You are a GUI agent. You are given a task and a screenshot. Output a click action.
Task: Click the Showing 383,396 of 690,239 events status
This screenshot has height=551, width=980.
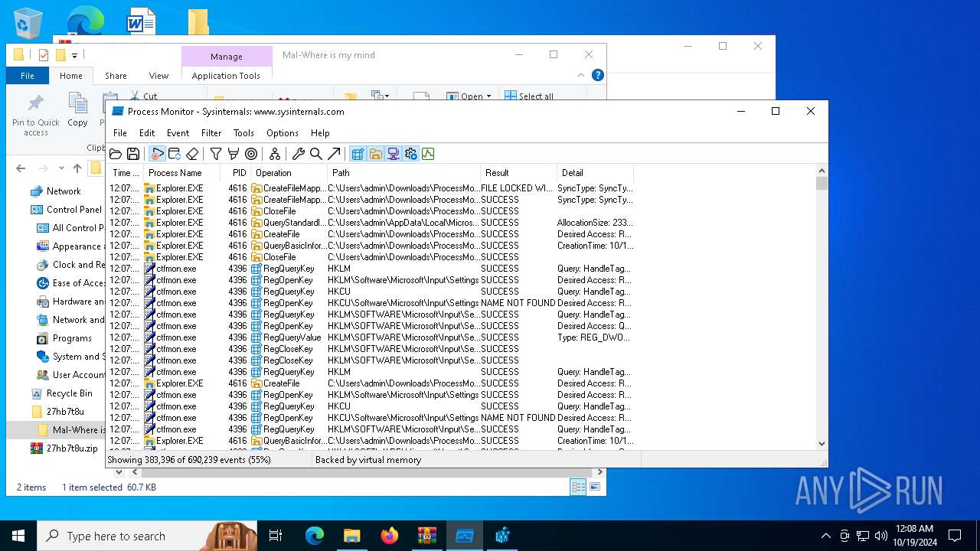pos(189,460)
